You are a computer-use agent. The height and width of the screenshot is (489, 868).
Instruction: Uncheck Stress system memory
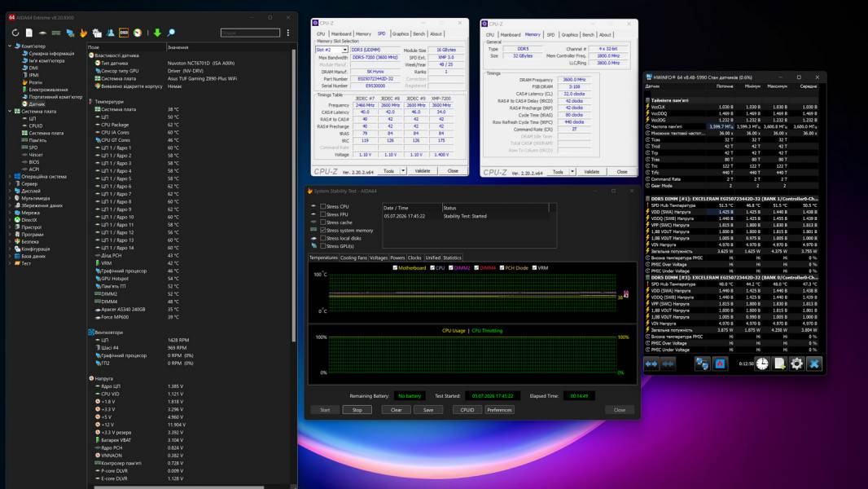click(x=322, y=231)
